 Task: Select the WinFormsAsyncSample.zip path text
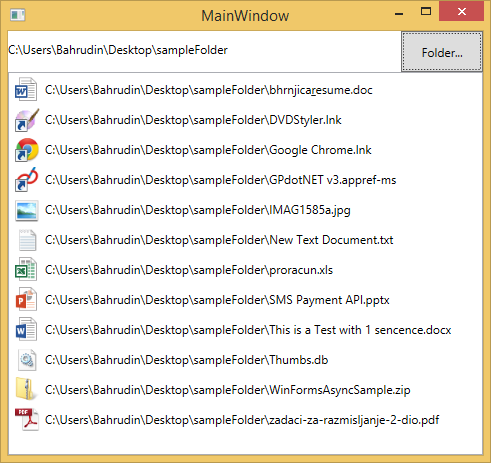[228, 390]
